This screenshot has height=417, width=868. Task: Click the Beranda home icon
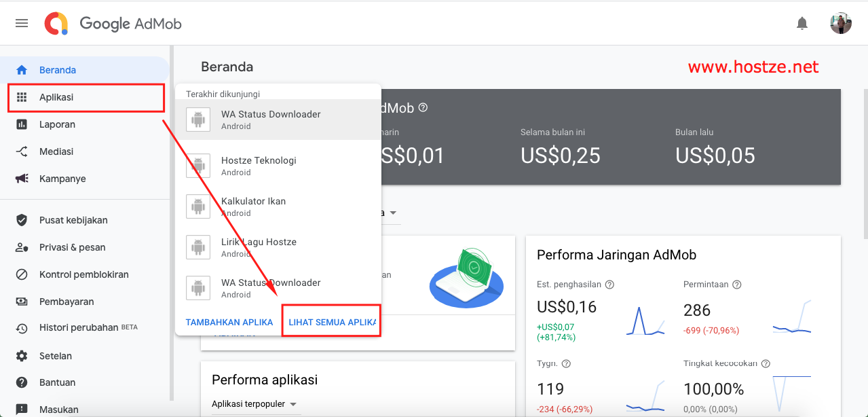(x=22, y=70)
